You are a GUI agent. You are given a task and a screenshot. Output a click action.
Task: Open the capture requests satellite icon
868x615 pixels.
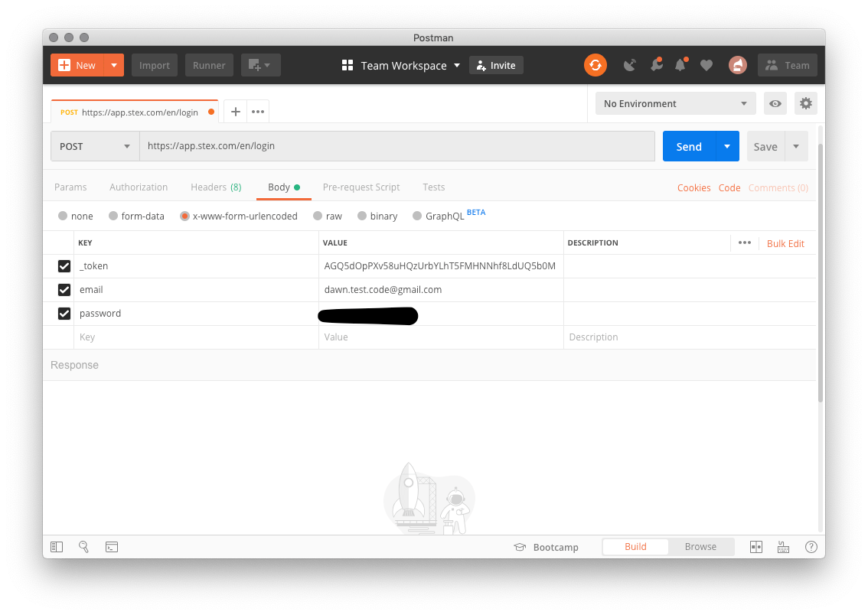pos(629,65)
